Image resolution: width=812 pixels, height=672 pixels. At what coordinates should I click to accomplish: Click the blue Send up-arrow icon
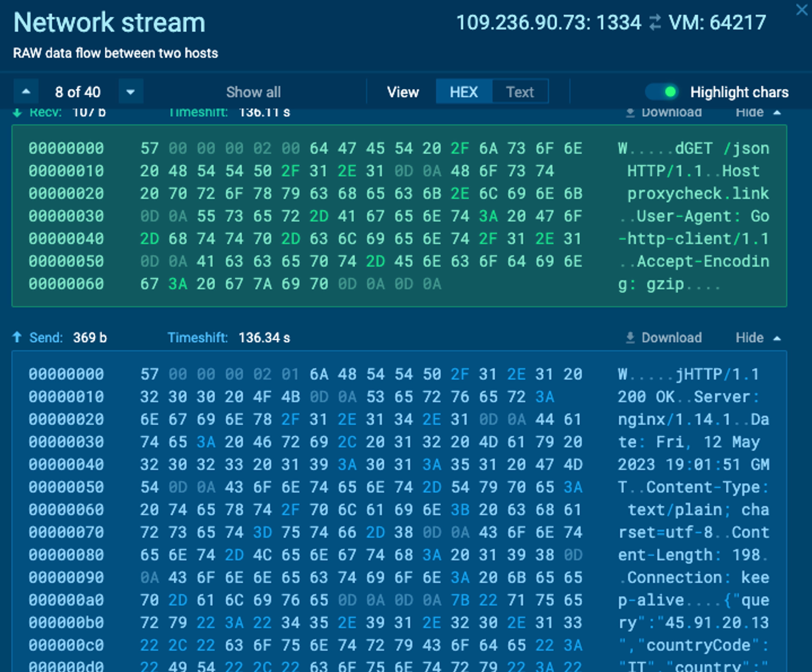[x=17, y=337]
